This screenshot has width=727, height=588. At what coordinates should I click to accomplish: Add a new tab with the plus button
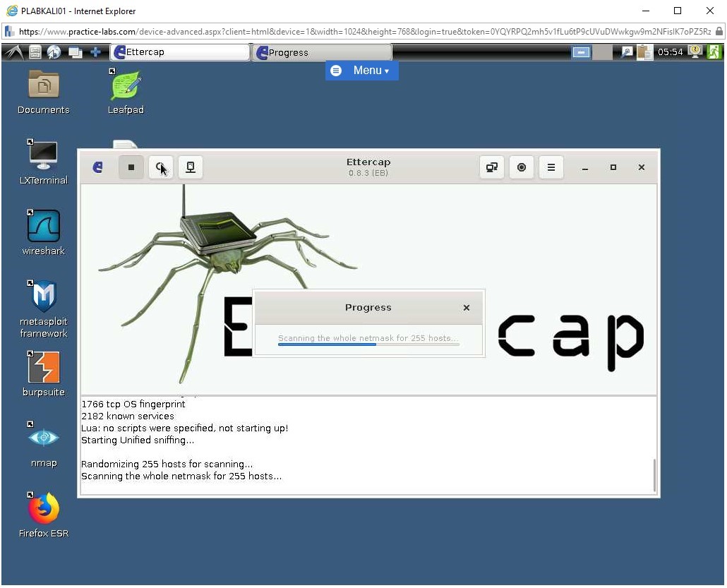95,52
